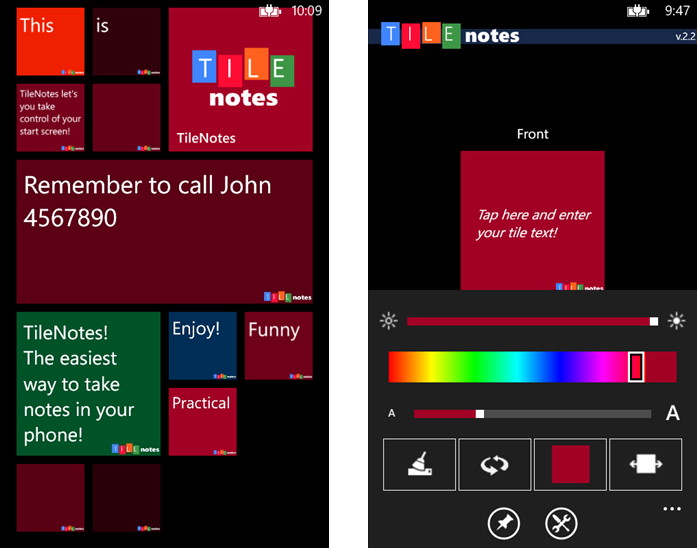
Task: Tap the flip tile rotate arrows button
Action: [x=495, y=464]
